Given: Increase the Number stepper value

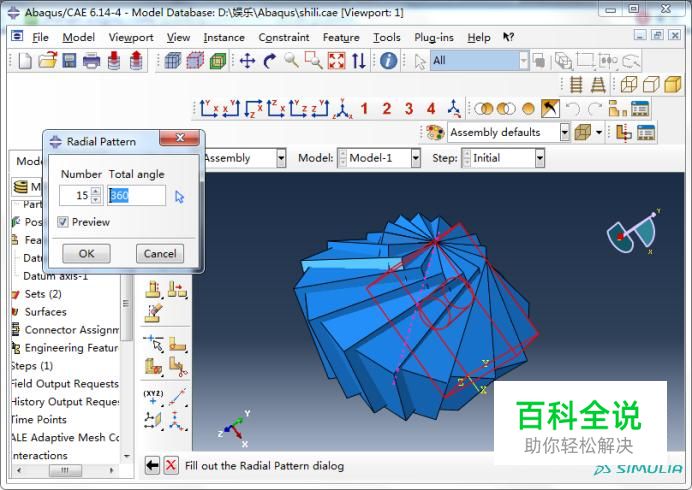Looking at the screenshot, I should pos(96,191).
